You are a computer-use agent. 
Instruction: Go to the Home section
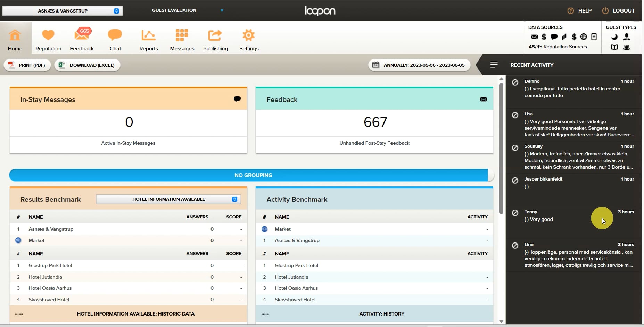15,38
